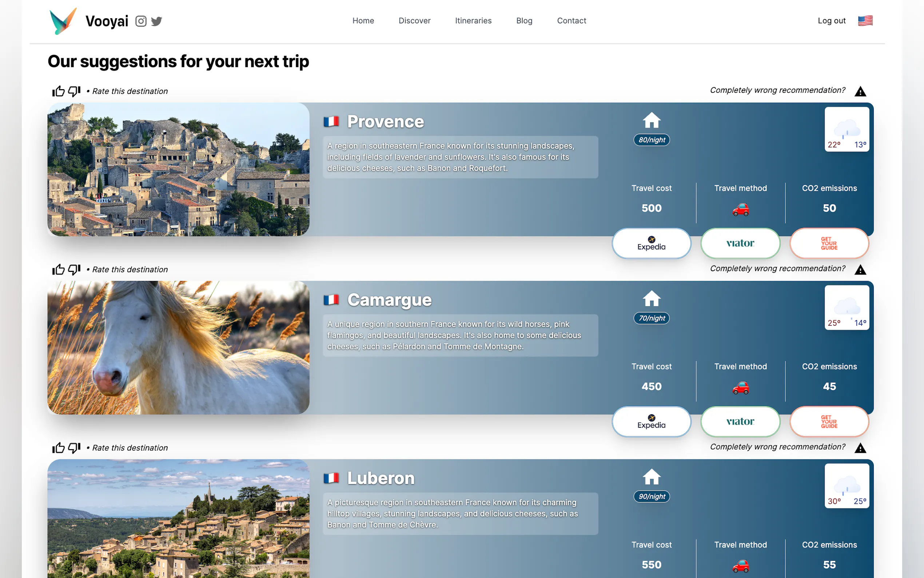924x578 pixels.
Task: Give thumbs down to Provence
Action: point(74,91)
